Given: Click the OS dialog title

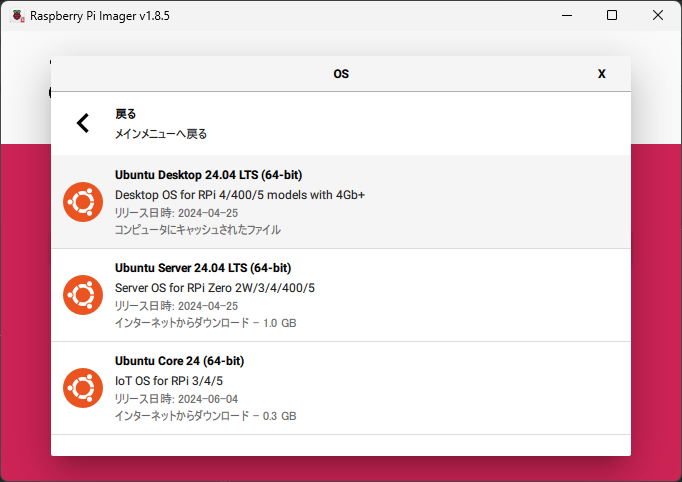Looking at the screenshot, I should [x=341, y=74].
